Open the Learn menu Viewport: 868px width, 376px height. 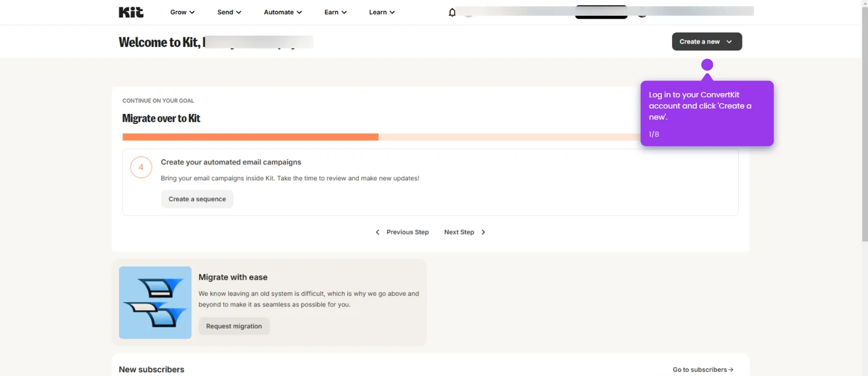tap(382, 12)
